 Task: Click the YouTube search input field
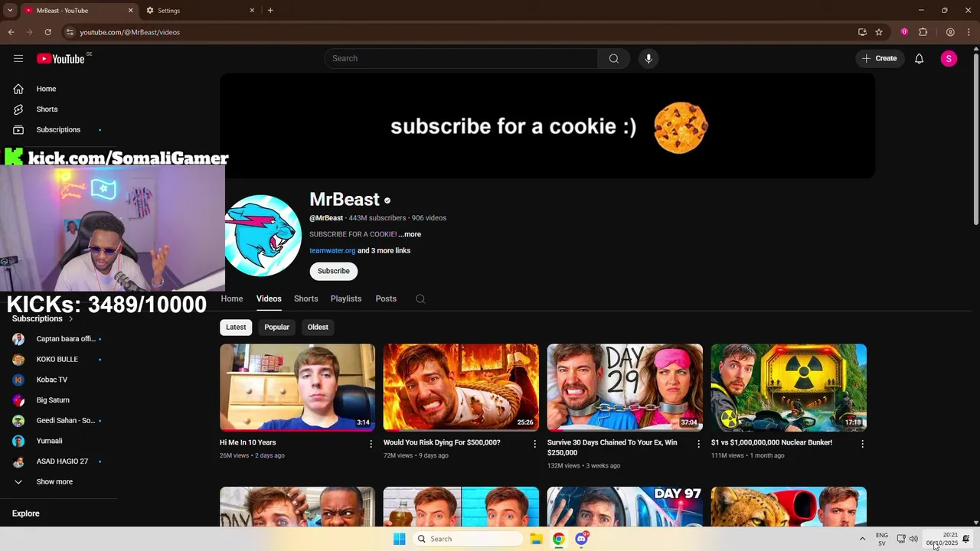[x=461, y=58]
